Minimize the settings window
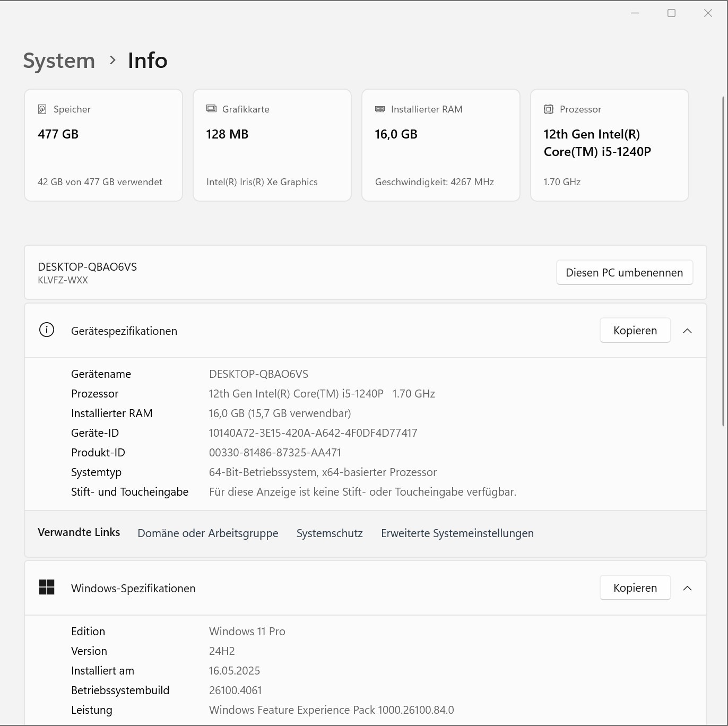 click(x=635, y=13)
